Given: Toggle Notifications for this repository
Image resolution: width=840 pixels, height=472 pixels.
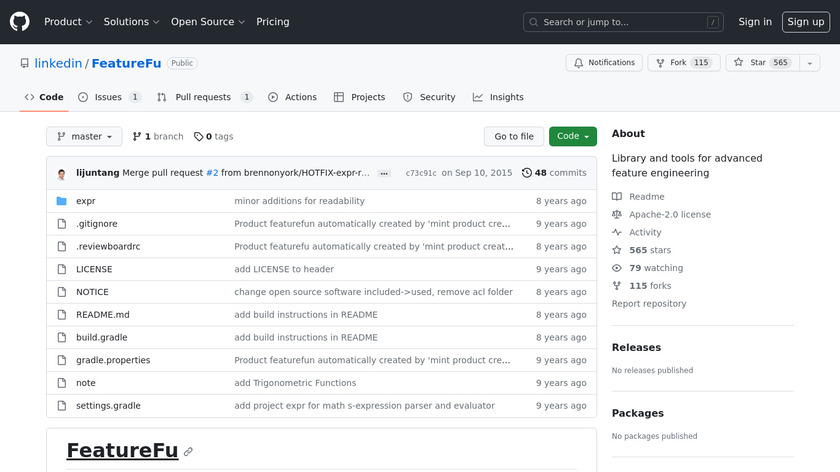Looking at the screenshot, I should [x=604, y=63].
